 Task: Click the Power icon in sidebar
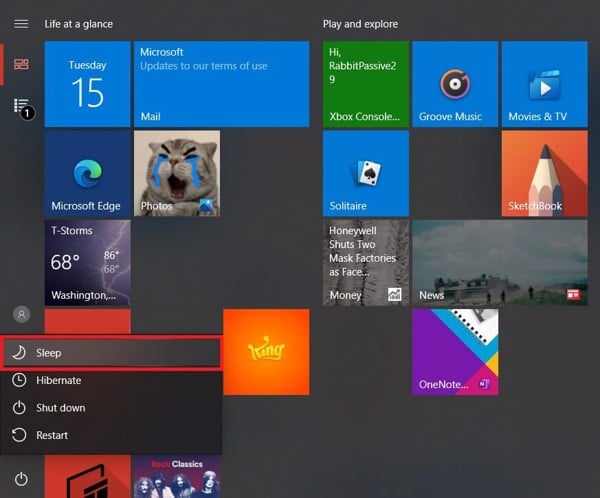(21, 479)
